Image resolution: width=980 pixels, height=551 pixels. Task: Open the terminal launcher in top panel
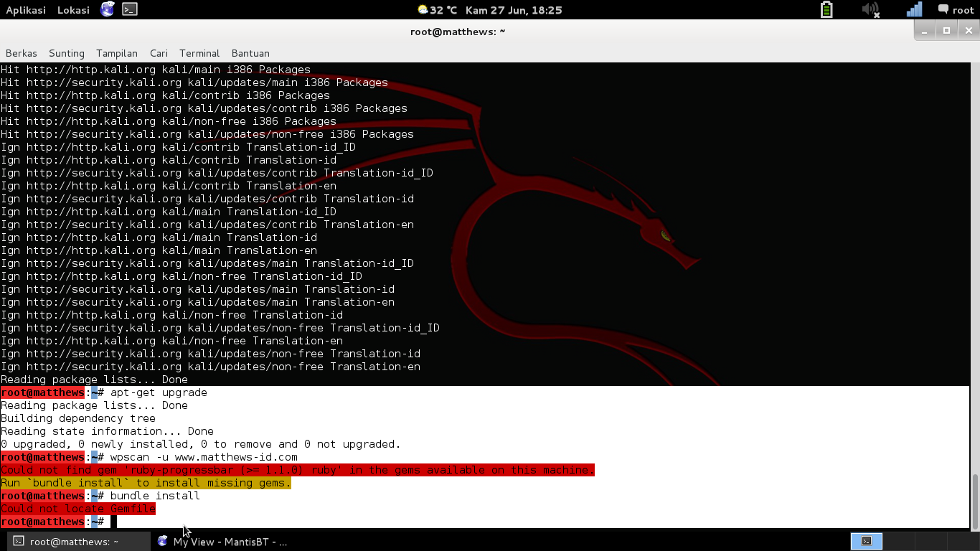pyautogui.click(x=130, y=9)
